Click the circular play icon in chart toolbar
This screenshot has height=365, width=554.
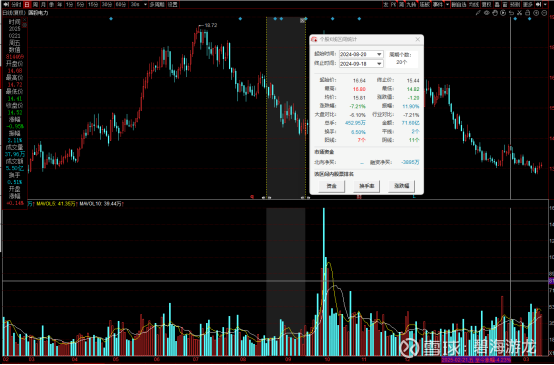coord(503,13)
